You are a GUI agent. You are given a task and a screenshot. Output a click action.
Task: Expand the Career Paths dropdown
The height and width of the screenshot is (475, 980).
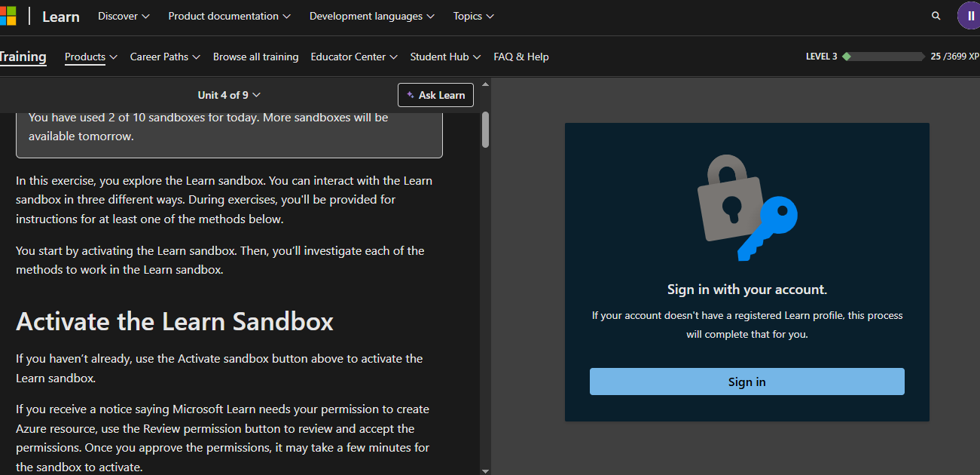pyautogui.click(x=165, y=57)
